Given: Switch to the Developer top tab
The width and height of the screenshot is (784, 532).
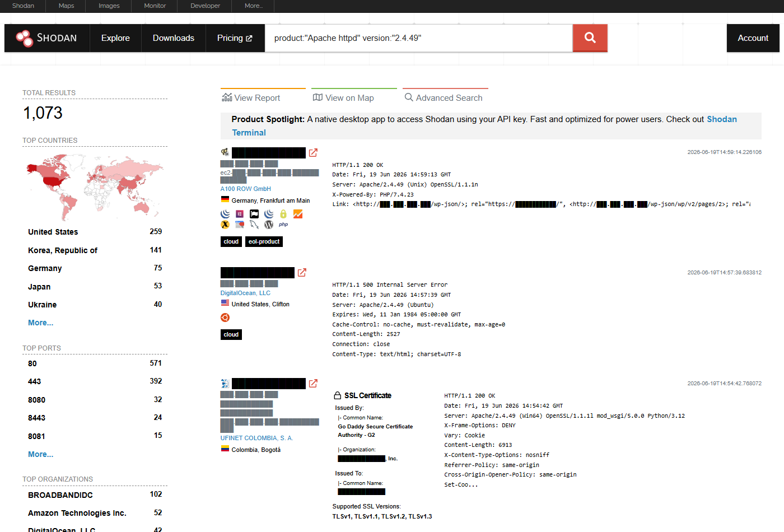Looking at the screenshot, I should (x=206, y=6).
